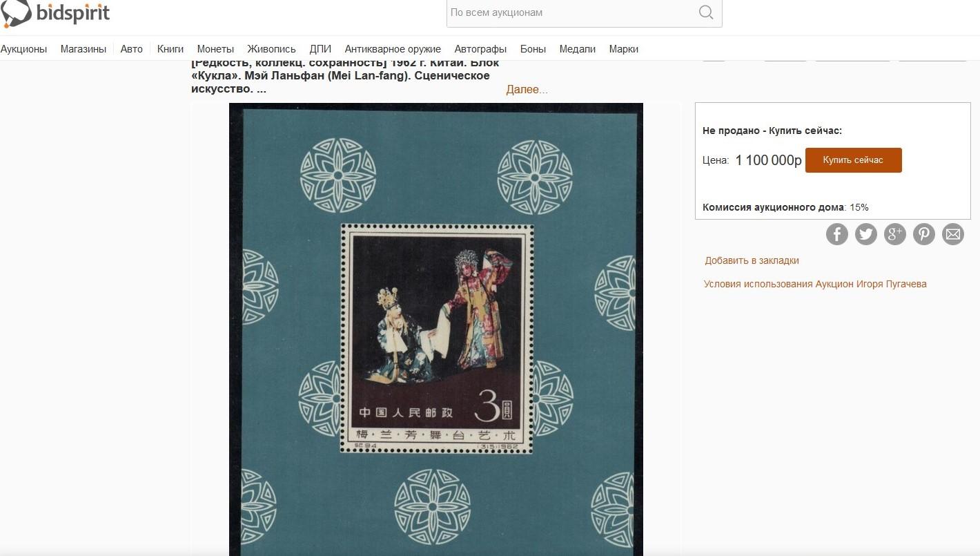The image size is (980, 556).
Task: Click the Добавить в закладки link
Action: (x=752, y=260)
